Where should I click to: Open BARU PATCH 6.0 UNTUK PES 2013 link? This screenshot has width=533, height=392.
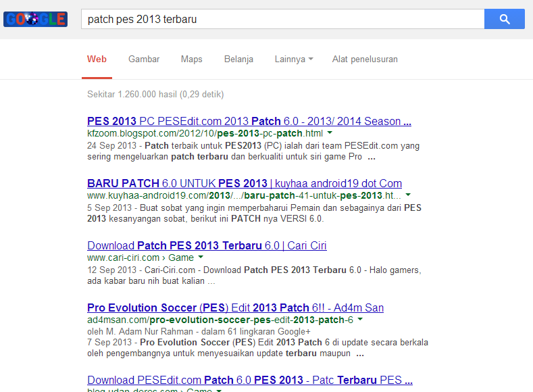point(244,183)
